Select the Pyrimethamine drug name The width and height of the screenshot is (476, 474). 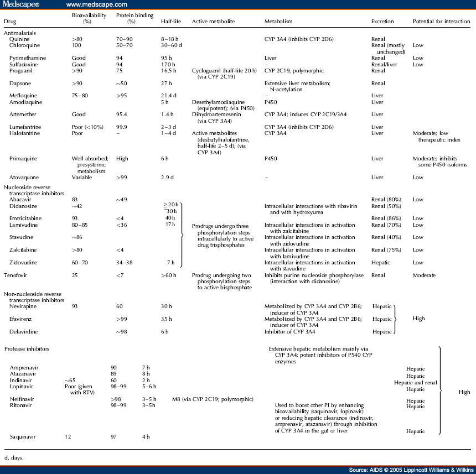click(x=27, y=58)
